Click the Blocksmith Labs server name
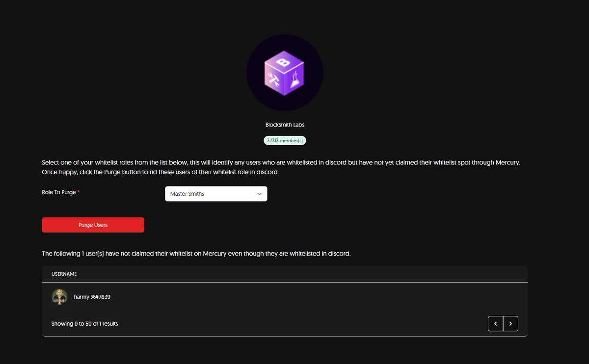The height and width of the screenshot is (364, 589). [285, 125]
